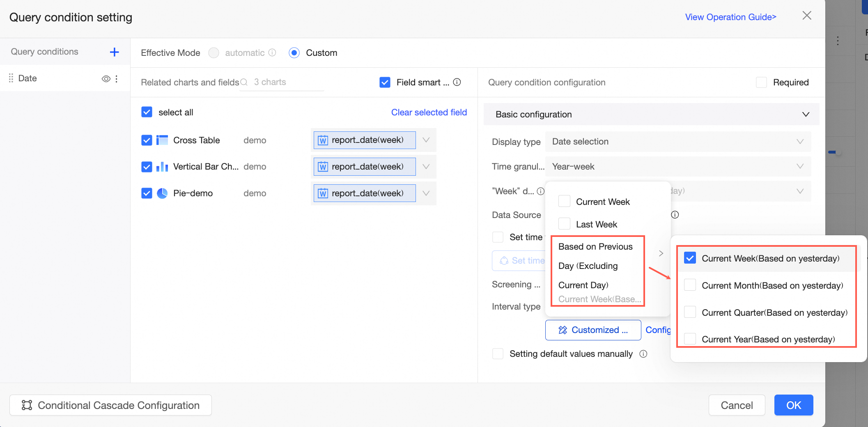Uncheck the Cross Table chart checkbox
Image resolution: width=868 pixels, height=427 pixels.
pyautogui.click(x=147, y=140)
